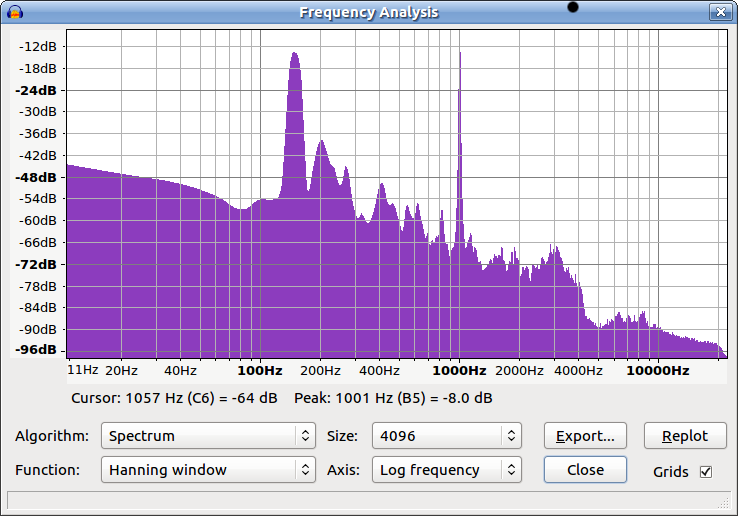Click the Axis: label
Screen dimensions: 738x516
click(343, 469)
